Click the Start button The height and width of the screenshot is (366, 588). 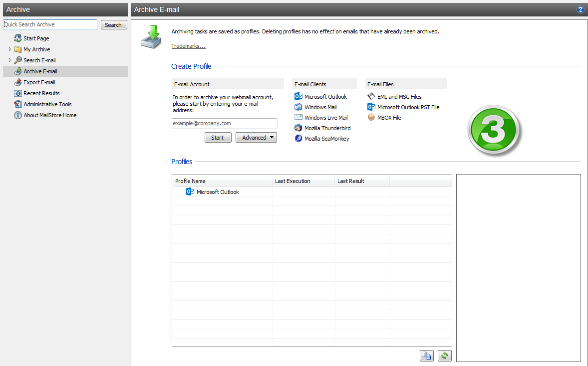coord(218,138)
